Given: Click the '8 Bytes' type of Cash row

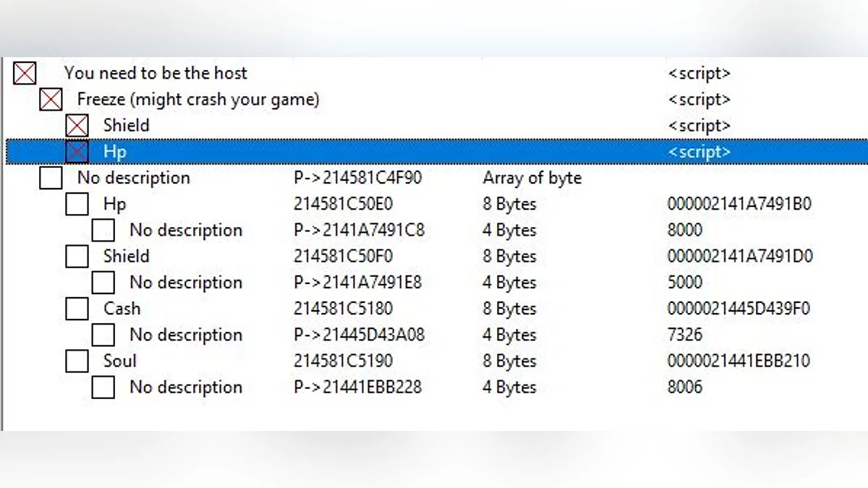Looking at the screenshot, I should pyautogui.click(x=509, y=309).
